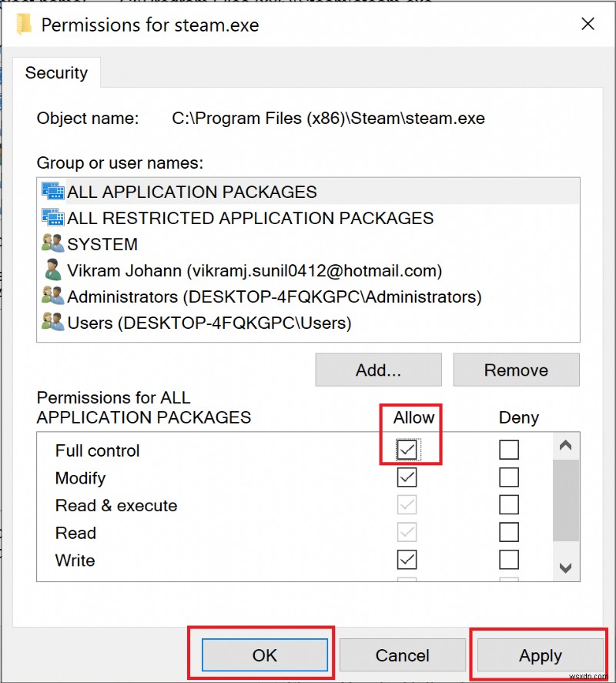Click the Users group icon
616x683 pixels.
coord(52,323)
